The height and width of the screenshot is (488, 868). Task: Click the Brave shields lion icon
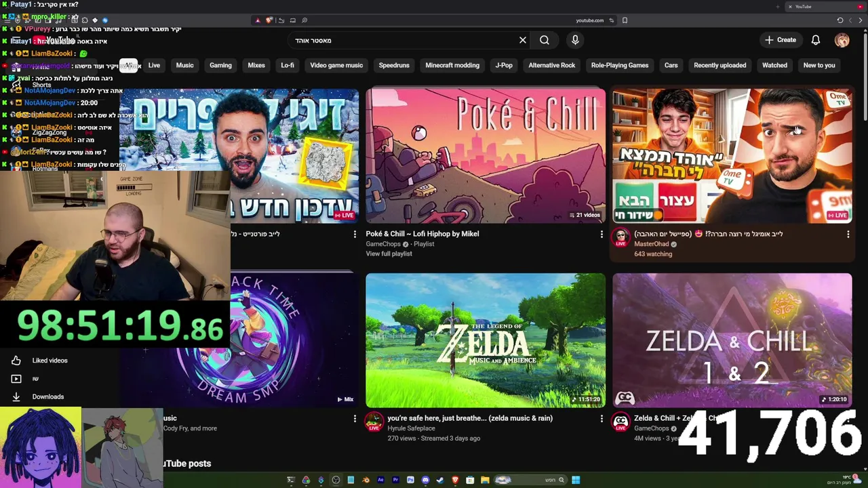tap(269, 20)
